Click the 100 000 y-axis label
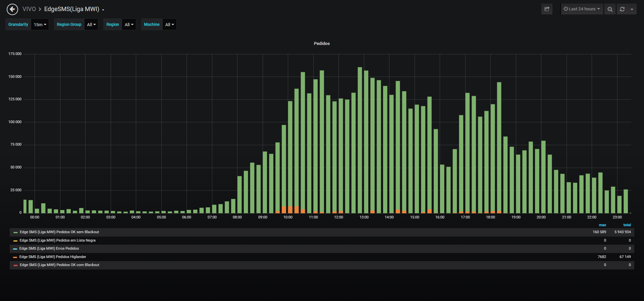The height and width of the screenshot is (301, 644). coord(15,122)
